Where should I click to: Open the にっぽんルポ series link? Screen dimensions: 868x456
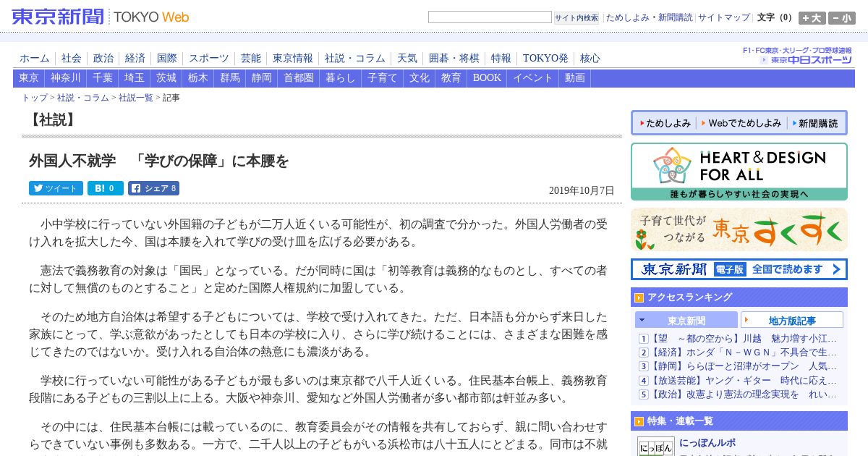[709, 442]
